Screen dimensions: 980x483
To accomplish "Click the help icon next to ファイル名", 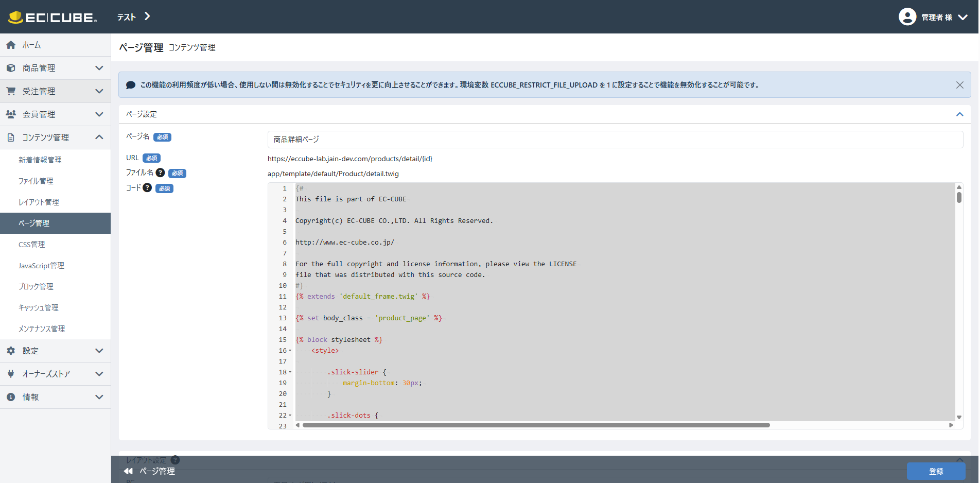I will tap(160, 173).
